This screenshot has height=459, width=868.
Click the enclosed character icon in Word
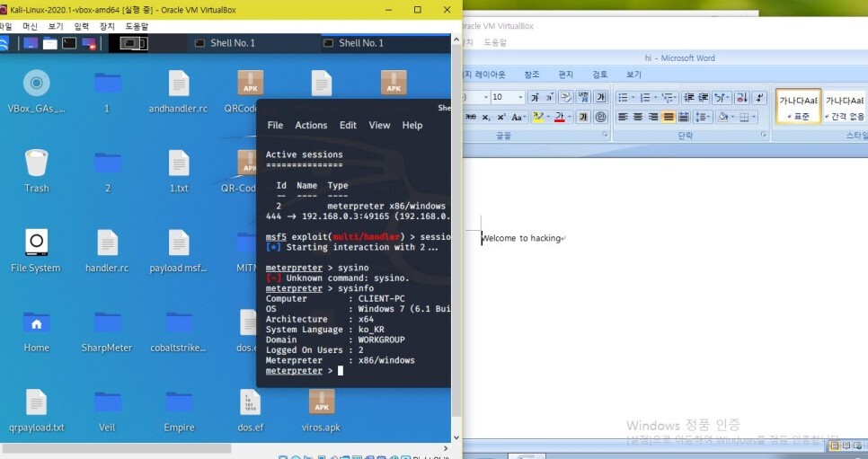click(600, 117)
